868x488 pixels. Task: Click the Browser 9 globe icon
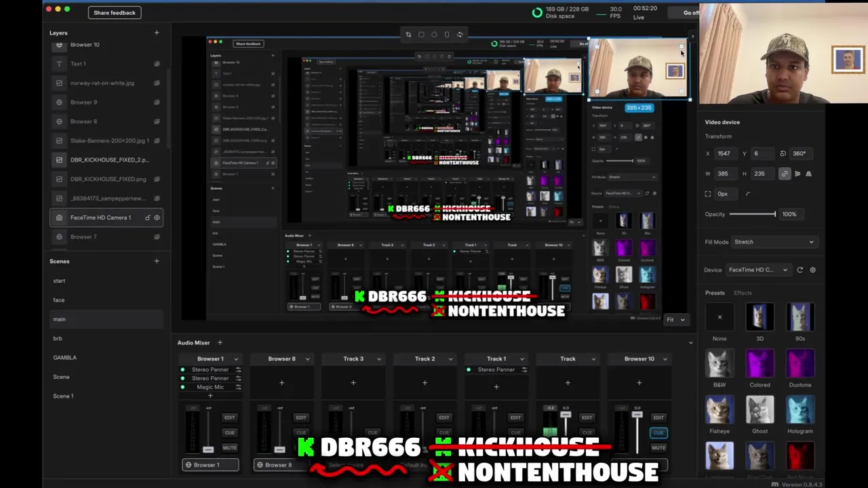[59, 102]
